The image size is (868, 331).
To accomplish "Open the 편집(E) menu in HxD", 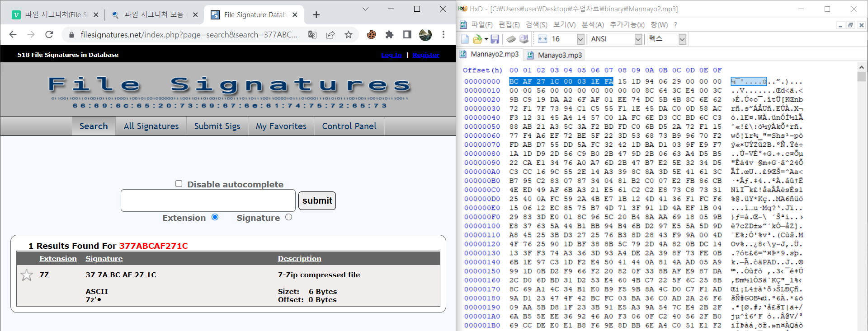I will tap(509, 25).
